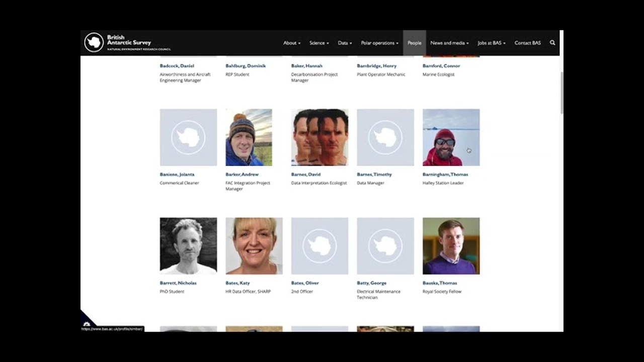Viewport: 644px width, 362px height.
Task: Open Barnes, David name link
Action: point(306,174)
